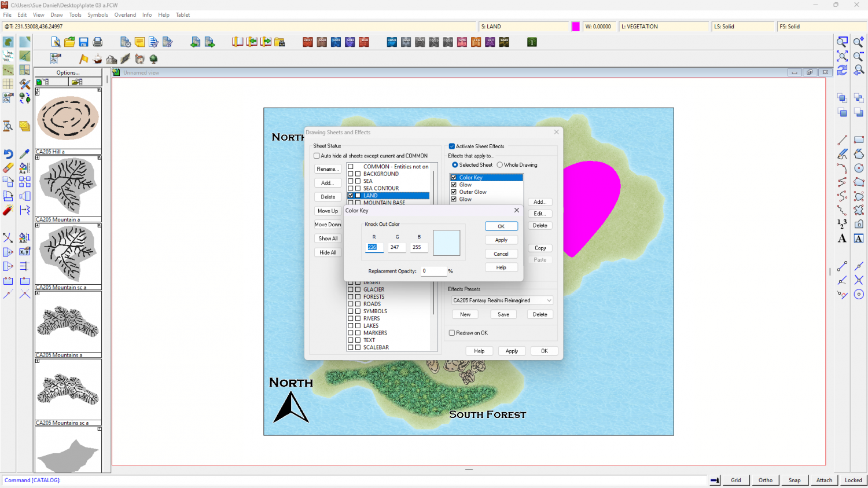Click the Rename... sheet button
This screenshot has height=488, width=868.
click(x=328, y=169)
